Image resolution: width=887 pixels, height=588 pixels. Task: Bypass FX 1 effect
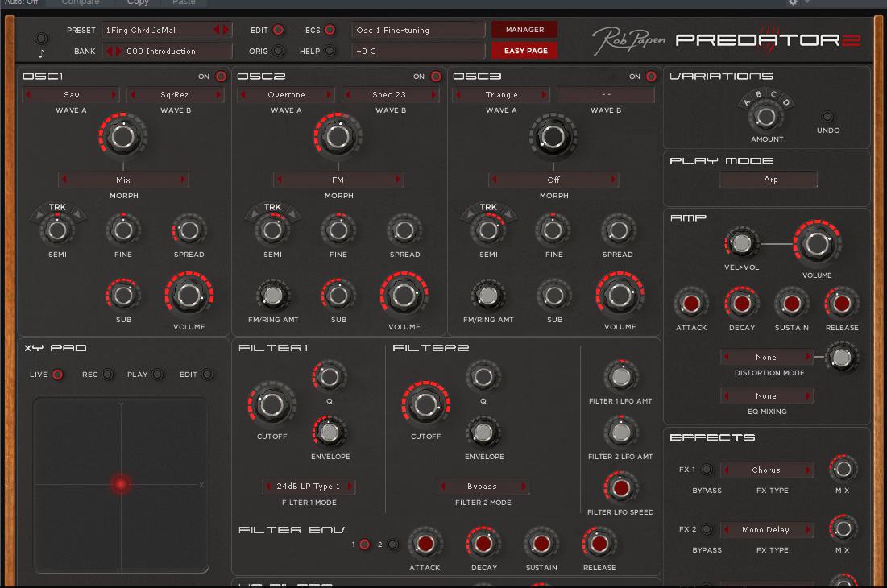[707, 470]
